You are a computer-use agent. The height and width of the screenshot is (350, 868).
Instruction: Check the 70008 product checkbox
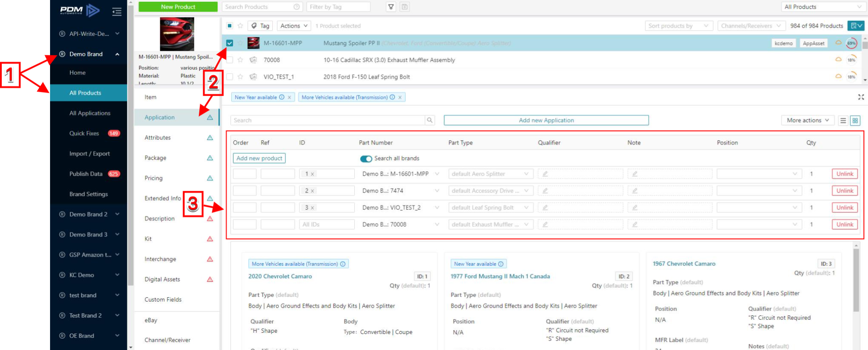click(230, 60)
